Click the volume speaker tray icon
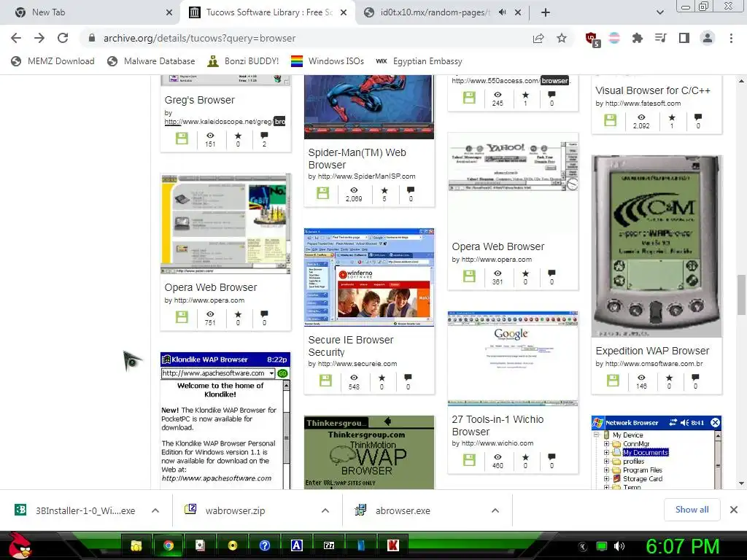This screenshot has height=560, width=747. [x=619, y=546]
